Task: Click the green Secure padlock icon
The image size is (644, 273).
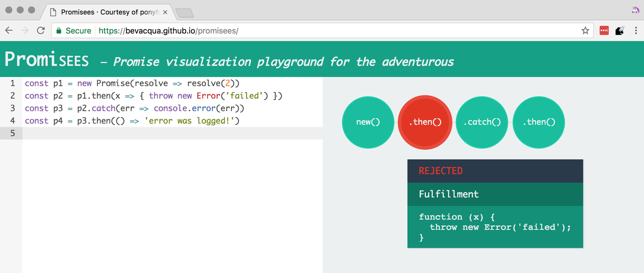Action: pos(59,30)
